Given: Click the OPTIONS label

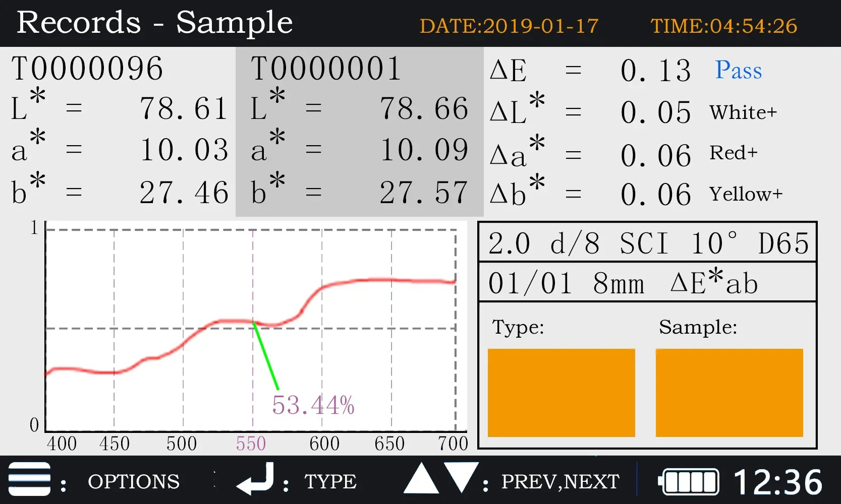Looking at the screenshot, I should 134,482.
